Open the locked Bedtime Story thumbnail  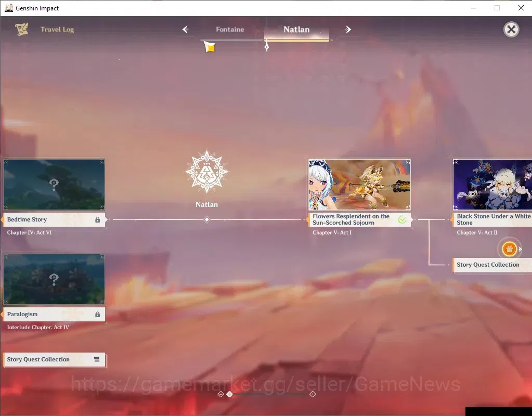pyautogui.click(x=54, y=185)
